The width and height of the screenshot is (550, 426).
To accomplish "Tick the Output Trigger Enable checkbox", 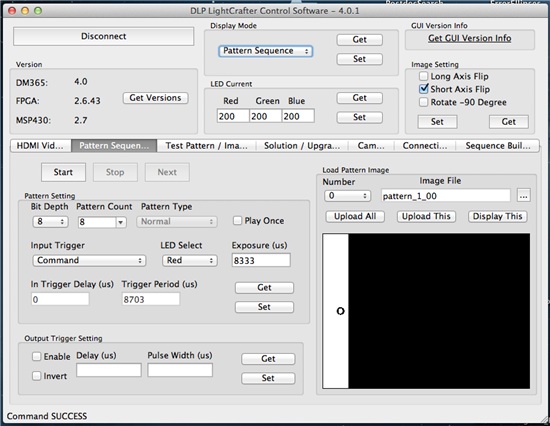I will (36, 357).
